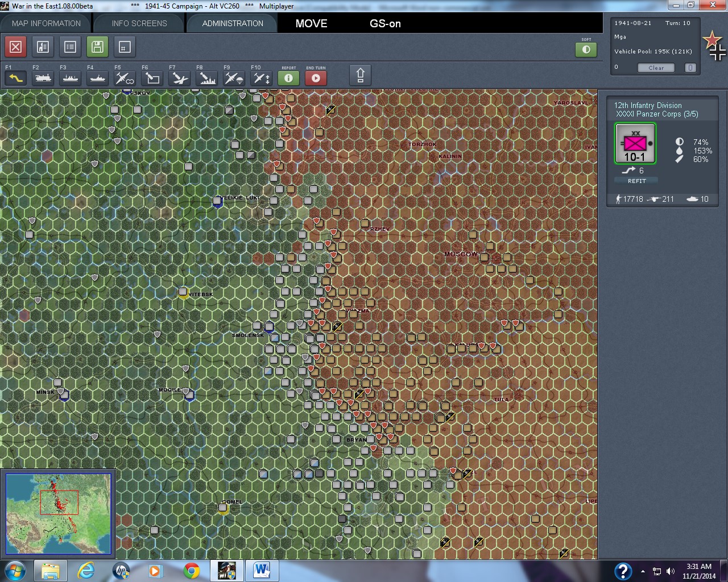This screenshot has width=728, height=582.
Task: Open the Map Information tab
Action: (x=47, y=23)
